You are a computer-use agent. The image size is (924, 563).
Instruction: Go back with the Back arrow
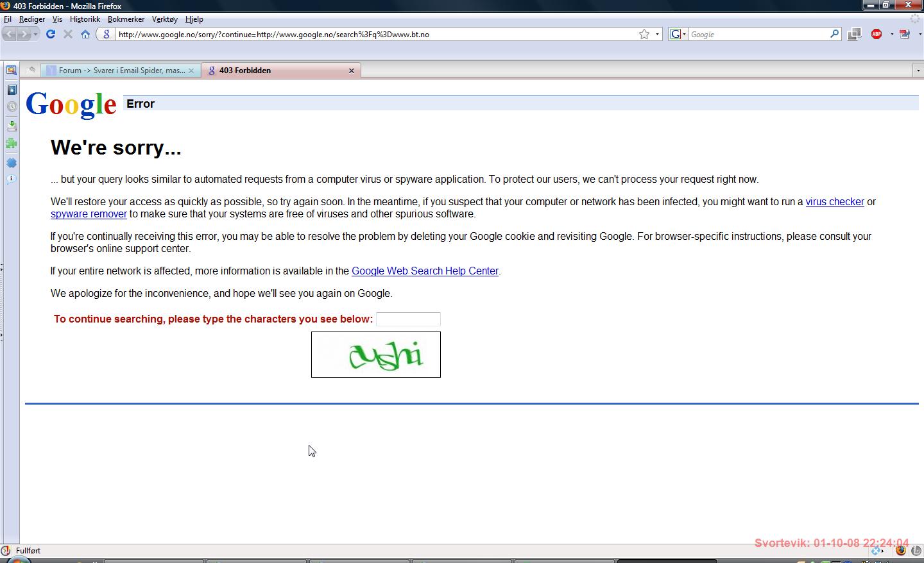coord(10,34)
